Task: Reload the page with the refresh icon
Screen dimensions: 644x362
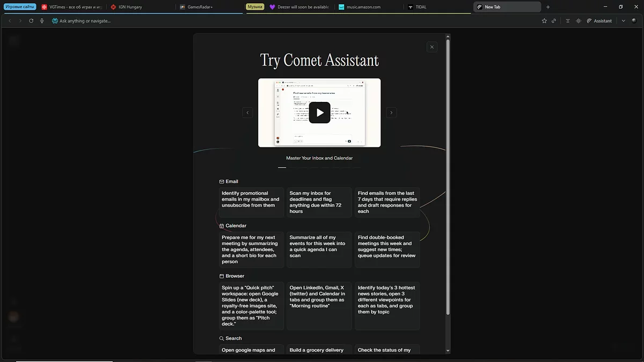Action: click(31, 21)
